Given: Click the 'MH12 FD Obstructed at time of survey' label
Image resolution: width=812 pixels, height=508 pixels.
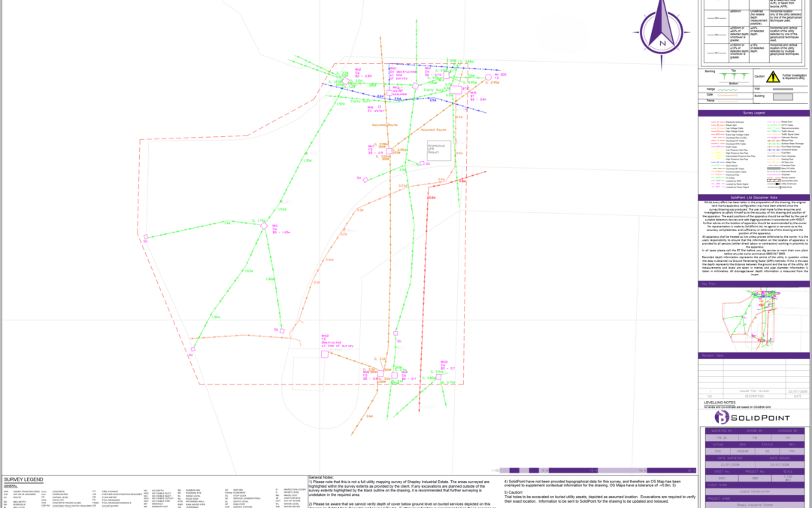Looking at the screenshot, I should pos(338,341).
